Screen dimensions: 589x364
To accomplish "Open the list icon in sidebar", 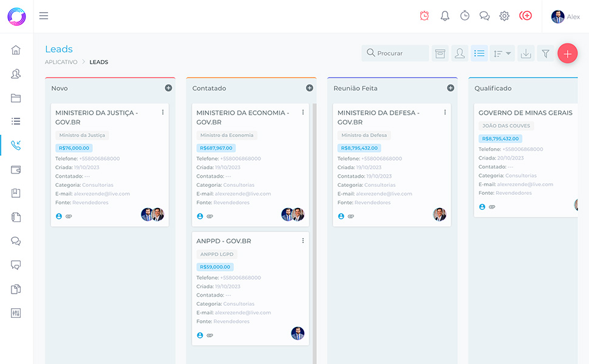I will [x=16, y=121].
